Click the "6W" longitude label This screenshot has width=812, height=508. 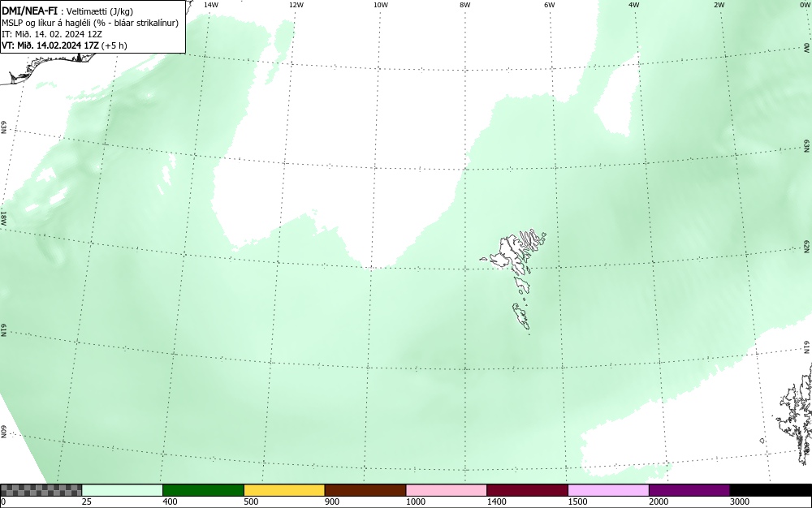[550, 5]
